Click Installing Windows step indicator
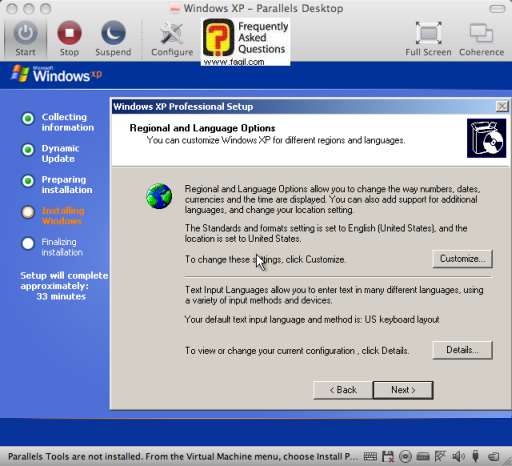 coord(28,212)
